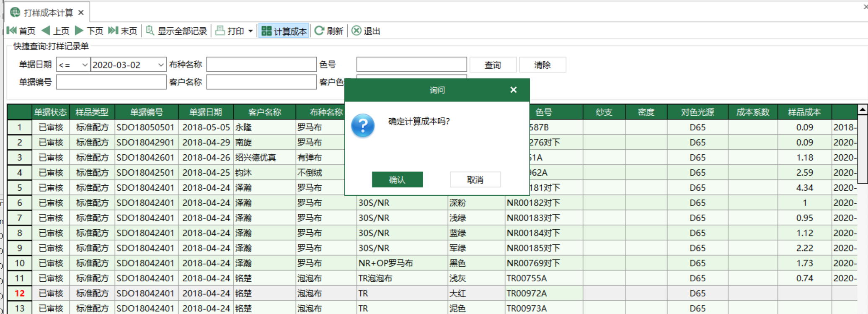Go to previous page (上页) arrow
868x314 pixels.
(46, 31)
